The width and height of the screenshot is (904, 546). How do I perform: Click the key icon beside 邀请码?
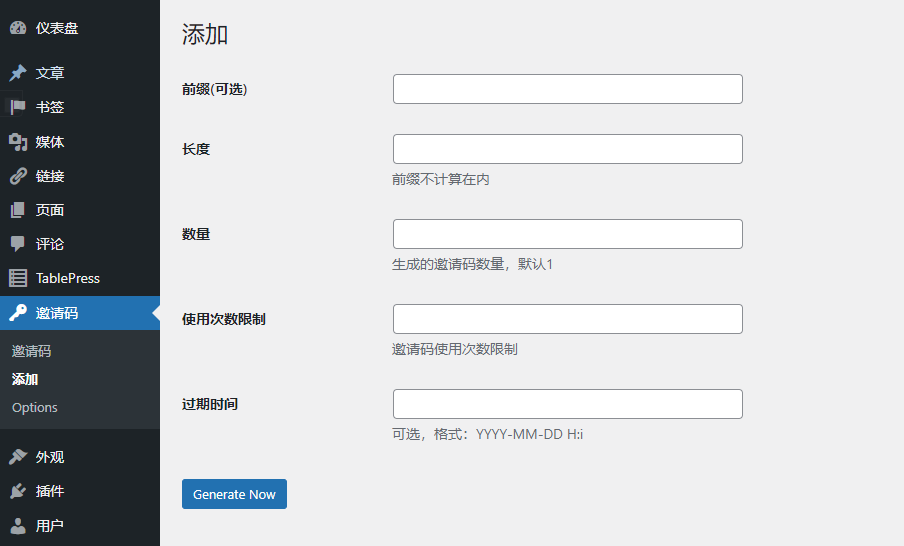point(18,313)
